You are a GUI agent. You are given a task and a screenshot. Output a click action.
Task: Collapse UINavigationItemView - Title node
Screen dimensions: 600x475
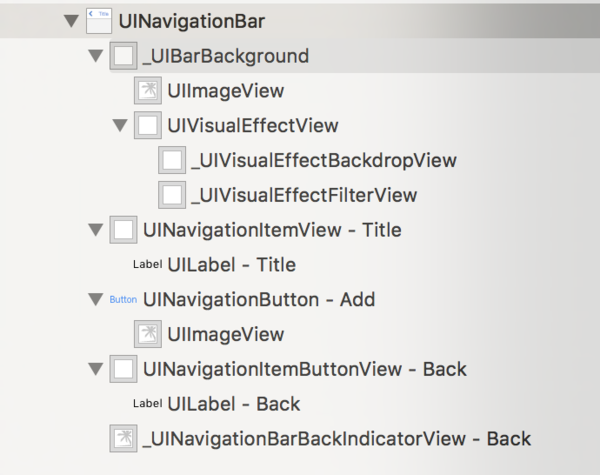click(96, 230)
